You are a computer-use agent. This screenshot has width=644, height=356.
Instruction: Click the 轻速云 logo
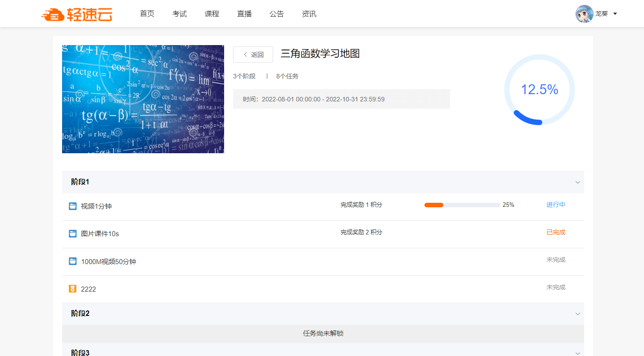coord(77,14)
